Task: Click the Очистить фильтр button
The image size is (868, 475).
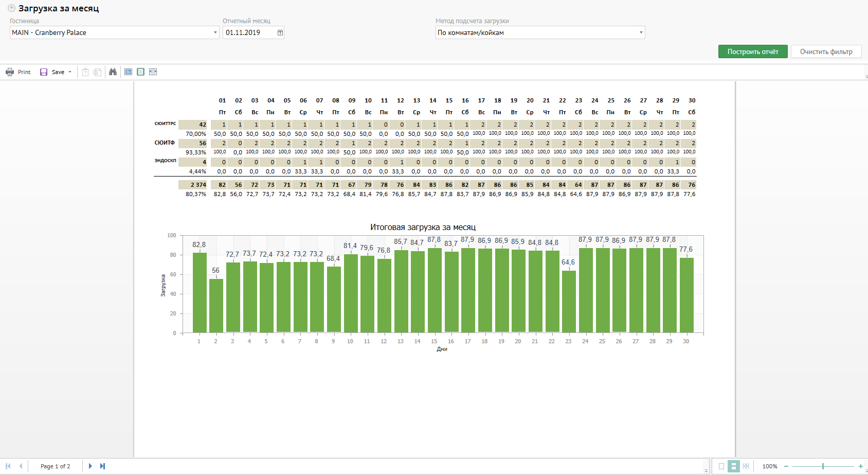Action: [x=826, y=51]
